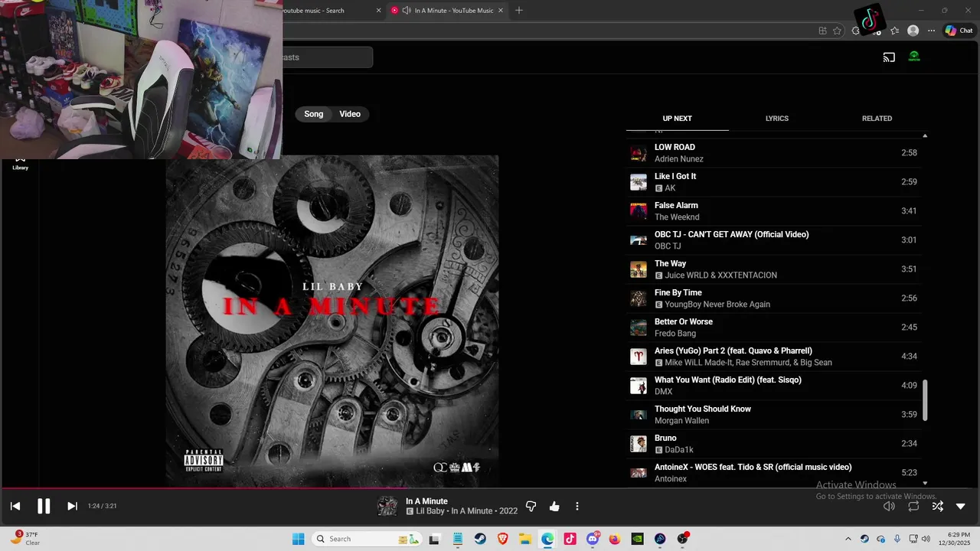Open the three-dot song options menu
This screenshot has width=980, height=551.
tap(577, 507)
